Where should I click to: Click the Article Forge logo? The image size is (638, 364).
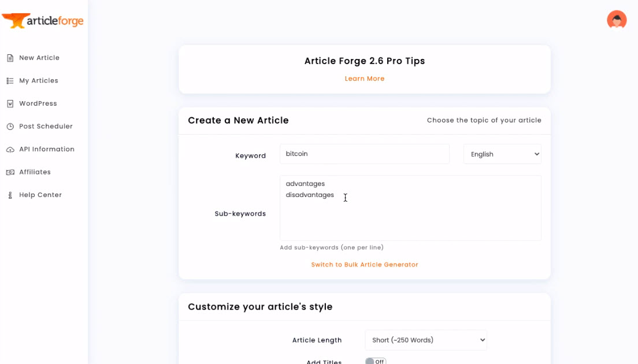pyautogui.click(x=43, y=21)
